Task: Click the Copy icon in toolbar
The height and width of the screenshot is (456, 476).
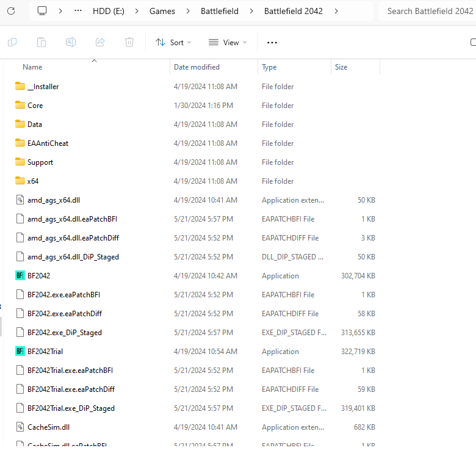Action: point(12,42)
